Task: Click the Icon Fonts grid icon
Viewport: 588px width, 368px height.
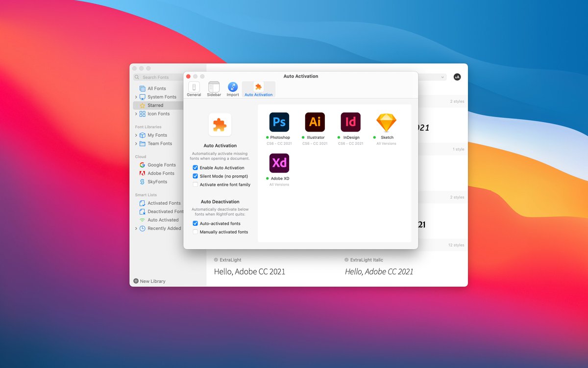Action: (143, 113)
